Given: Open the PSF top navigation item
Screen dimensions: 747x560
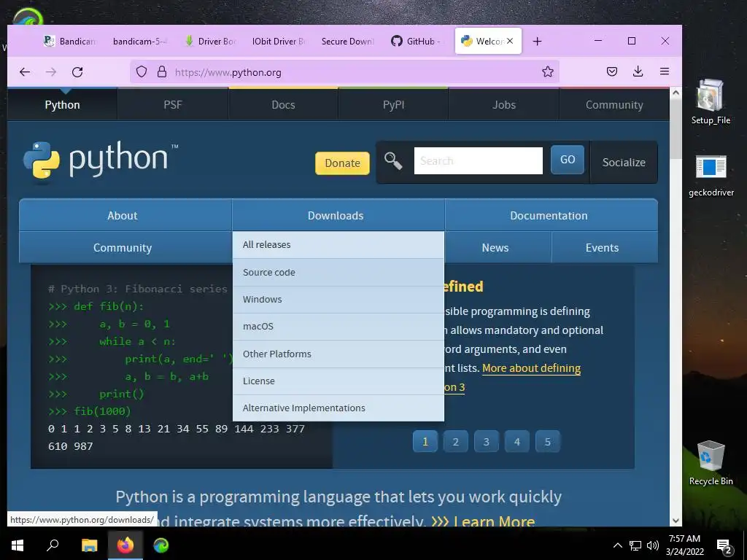Looking at the screenshot, I should tap(173, 104).
